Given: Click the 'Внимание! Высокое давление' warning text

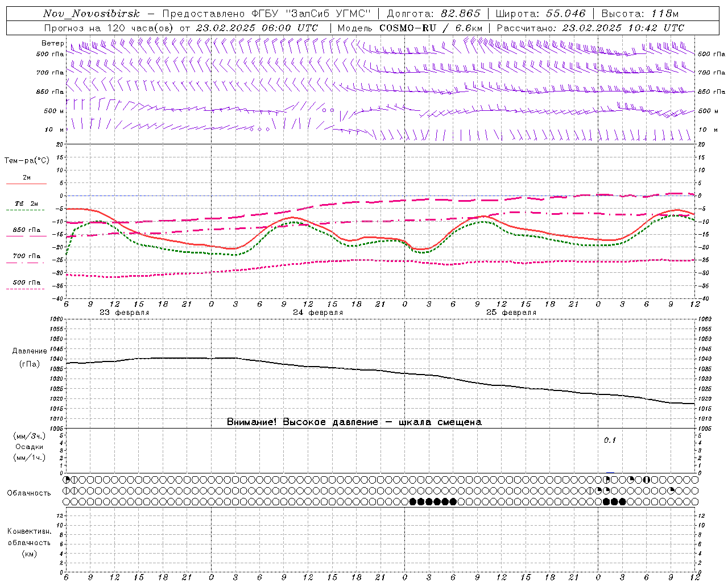Looking at the screenshot, I should click(x=302, y=422).
